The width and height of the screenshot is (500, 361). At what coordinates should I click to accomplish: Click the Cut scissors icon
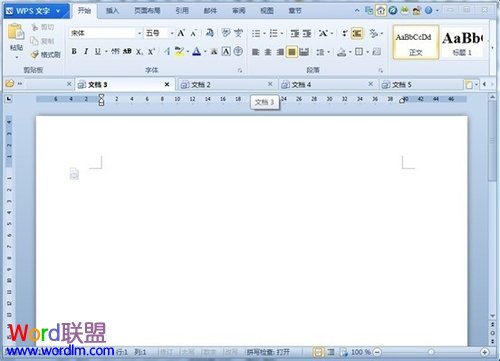[x=35, y=27]
